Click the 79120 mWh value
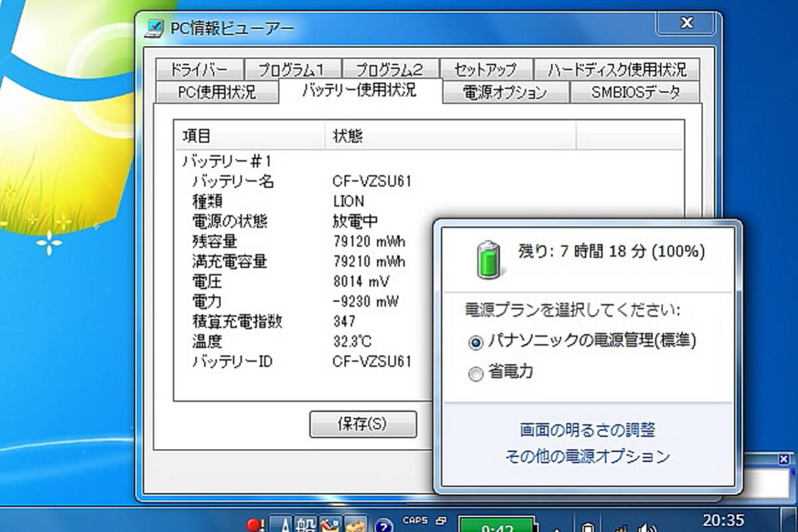This screenshot has height=532, width=798. point(369,241)
